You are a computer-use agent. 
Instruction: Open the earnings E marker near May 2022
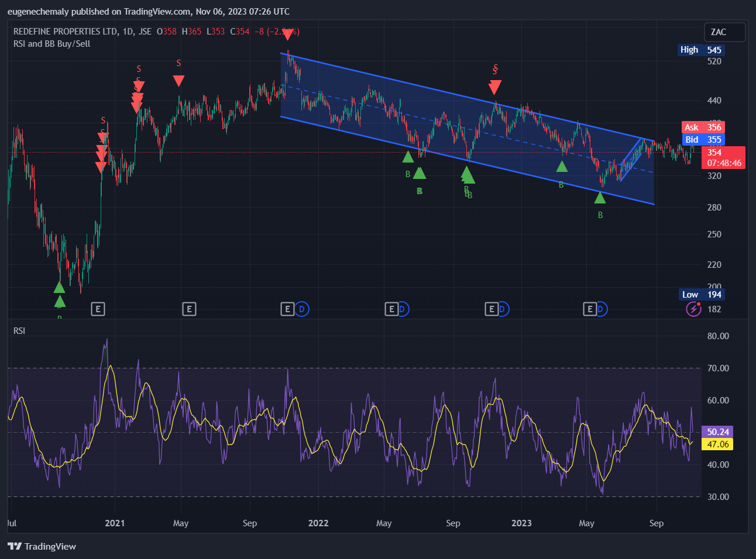pyautogui.click(x=391, y=309)
